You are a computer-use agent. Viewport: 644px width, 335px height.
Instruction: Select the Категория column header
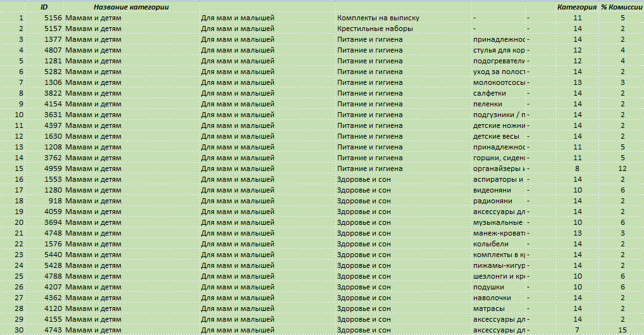click(x=577, y=7)
